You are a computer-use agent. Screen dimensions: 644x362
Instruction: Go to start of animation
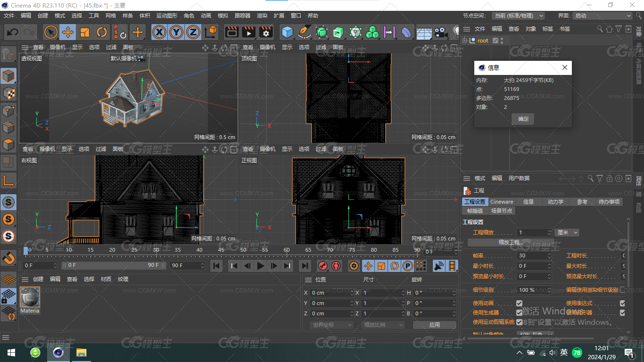(x=216, y=266)
